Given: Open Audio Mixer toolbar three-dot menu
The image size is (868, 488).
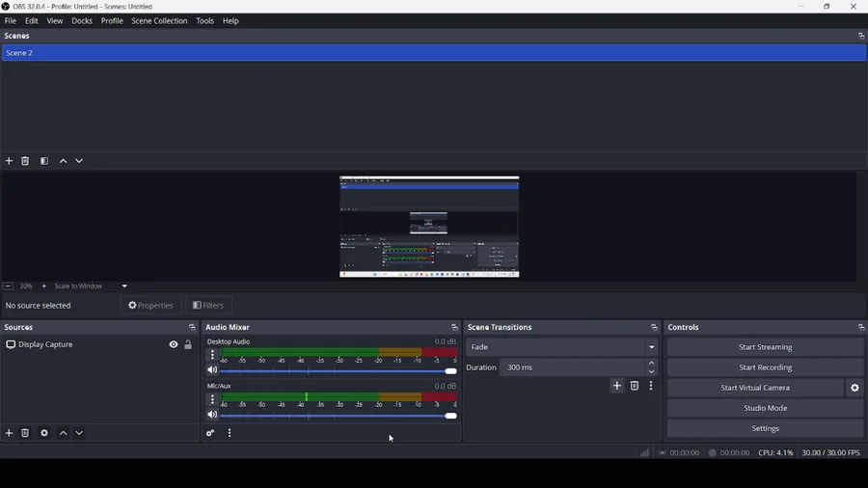Looking at the screenshot, I should (230, 433).
